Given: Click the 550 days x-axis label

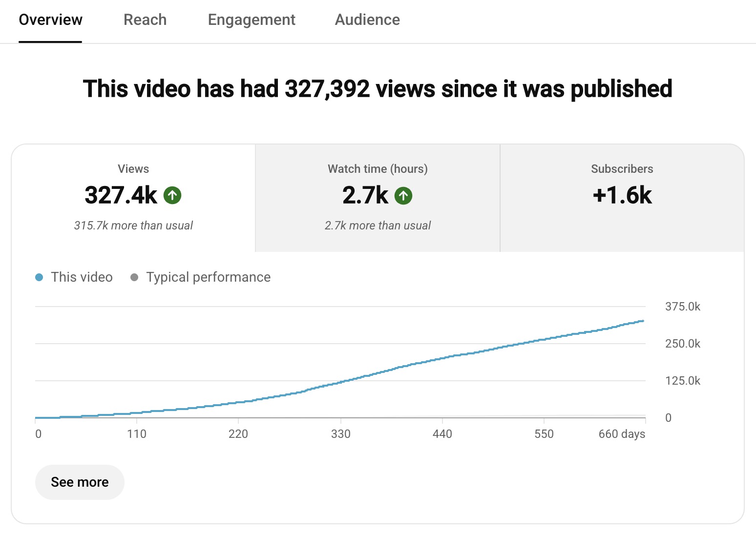Looking at the screenshot, I should click(x=544, y=434).
